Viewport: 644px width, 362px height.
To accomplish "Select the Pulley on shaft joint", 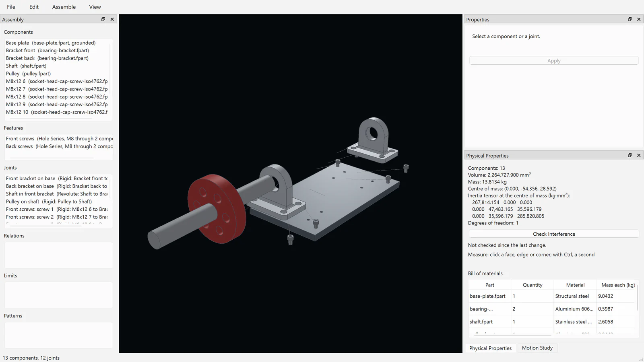I will point(57,202).
